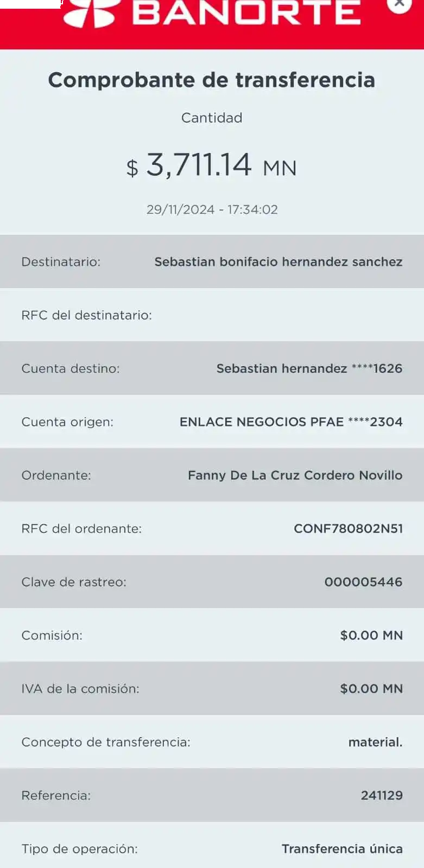Click the Clave de rastreo label
424x868 pixels.
coord(74,582)
